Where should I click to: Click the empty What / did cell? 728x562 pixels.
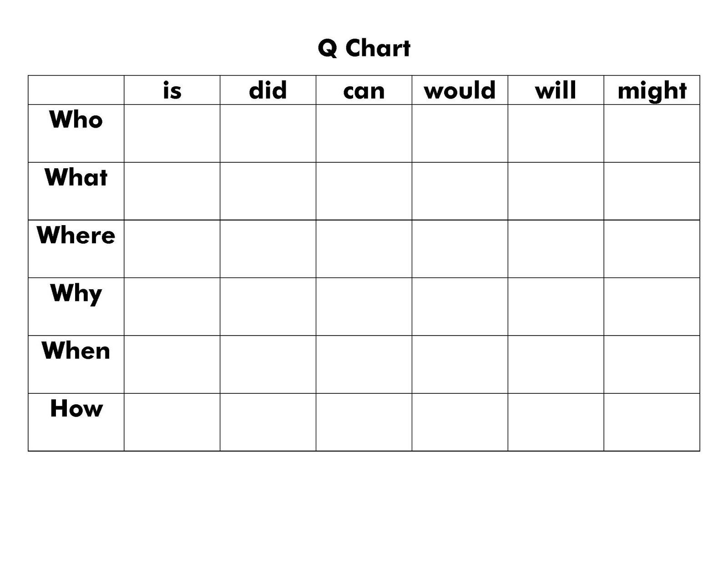click(268, 191)
